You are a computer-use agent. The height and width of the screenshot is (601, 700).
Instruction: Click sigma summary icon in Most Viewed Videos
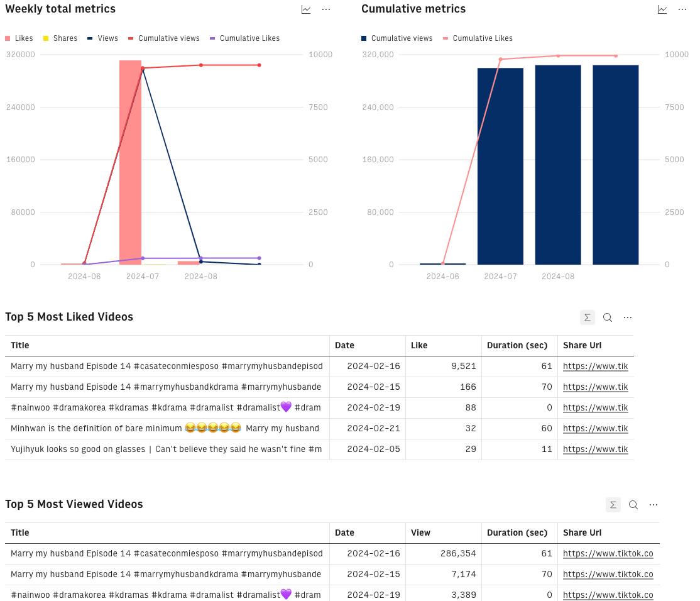tap(613, 505)
